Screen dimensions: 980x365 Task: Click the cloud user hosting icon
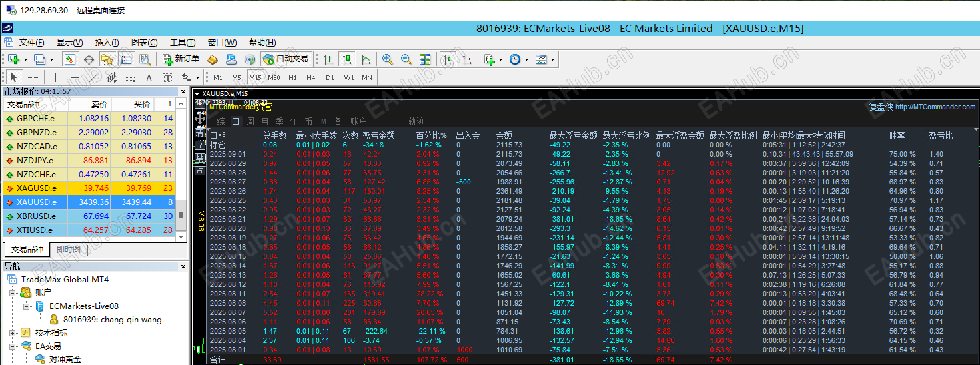[231, 59]
